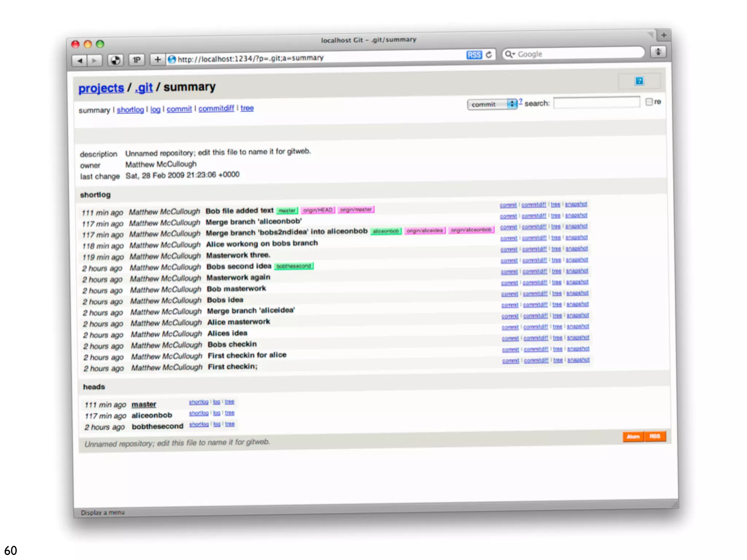Click log link for aliceonbob head
The width and height of the screenshot is (747, 560).
217,413
